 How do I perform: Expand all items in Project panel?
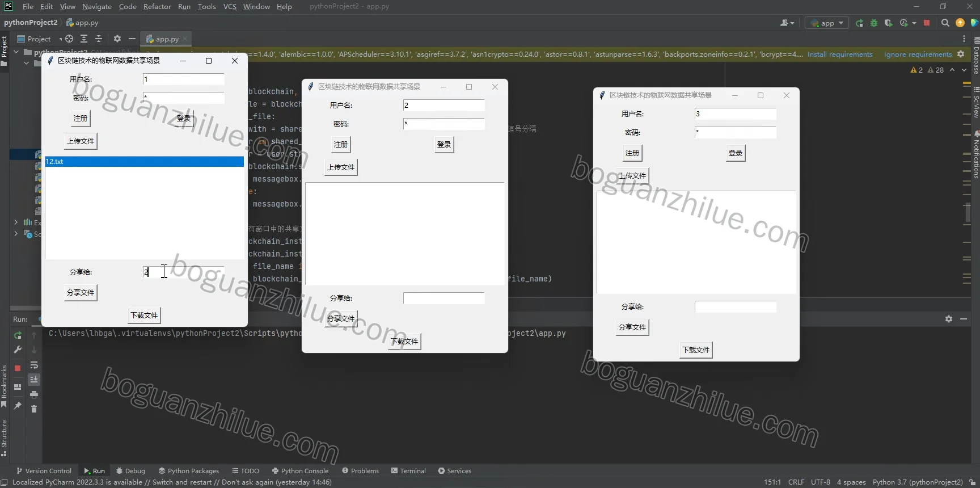pos(84,39)
